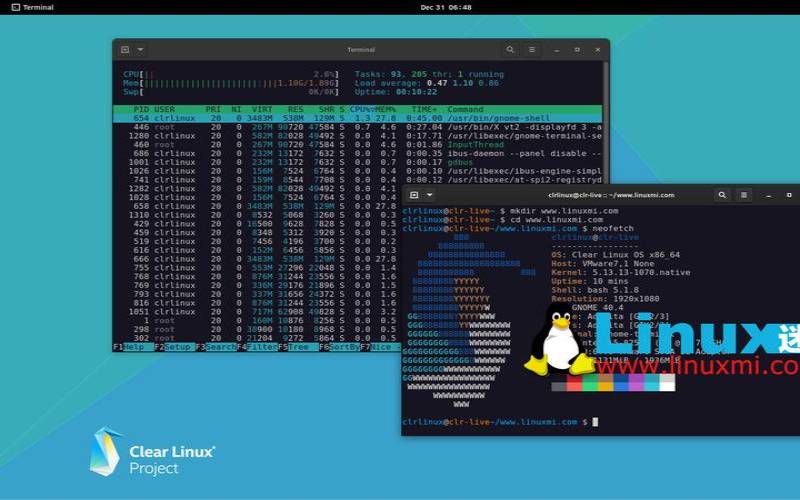Close the htop Terminal window
The width and height of the screenshot is (800, 500).
tap(597, 49)
